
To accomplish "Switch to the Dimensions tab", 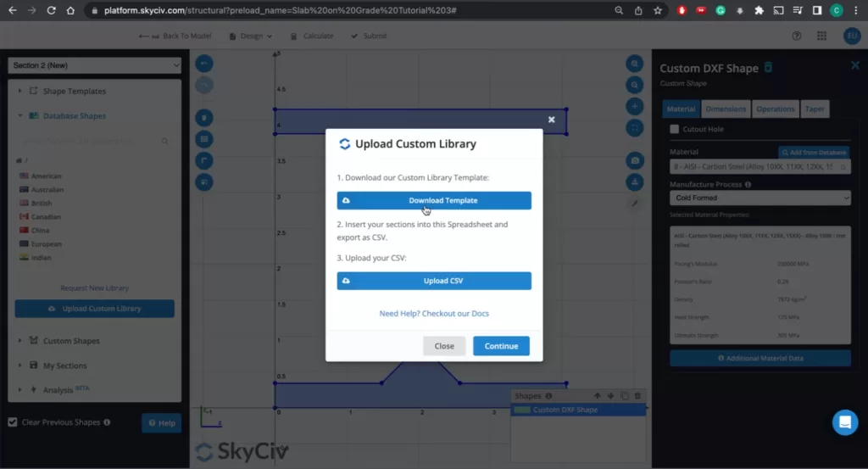I will point(726,109).
